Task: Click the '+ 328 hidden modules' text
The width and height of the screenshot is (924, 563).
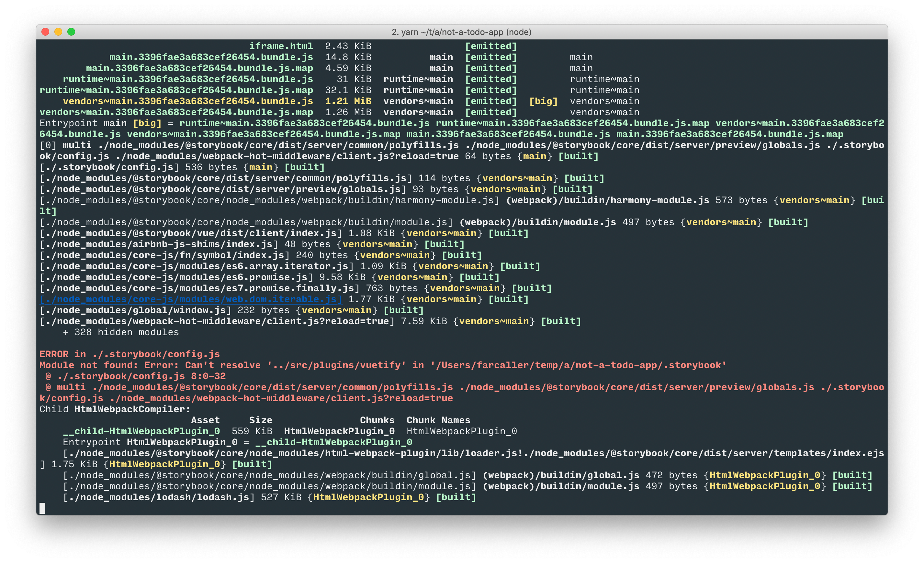Action: [121, 333]
